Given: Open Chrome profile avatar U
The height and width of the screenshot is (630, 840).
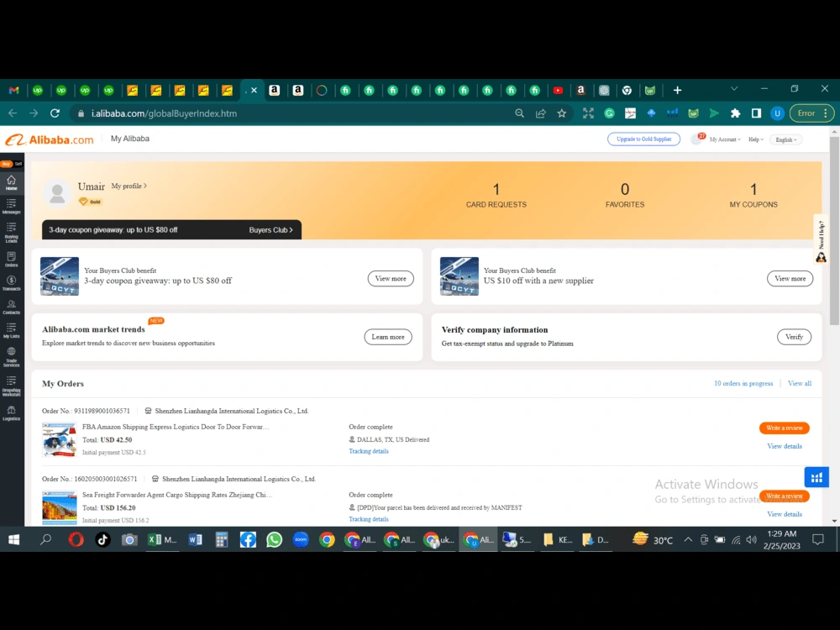Looking at the screenshot, I should pyautogui.click(x=777, y=113).
